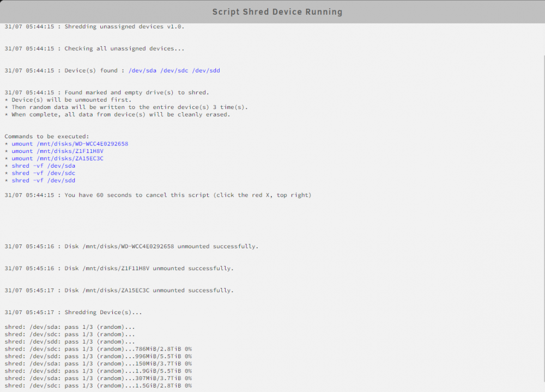Click shred line '/dev/sdc ... 1.5GiB/2.8TiB 0%'

98,385
